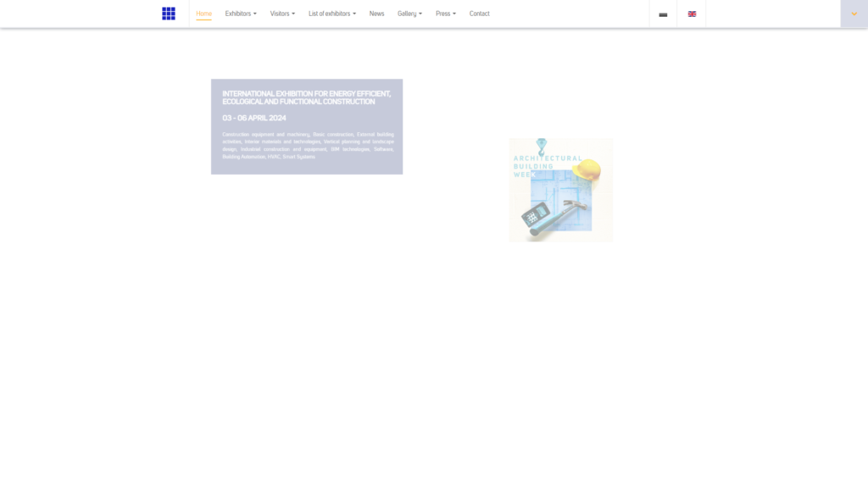The image size is (868, 488).
Task: Expand the Exhibitors dropdown menu
Action: tap(241, 14)
